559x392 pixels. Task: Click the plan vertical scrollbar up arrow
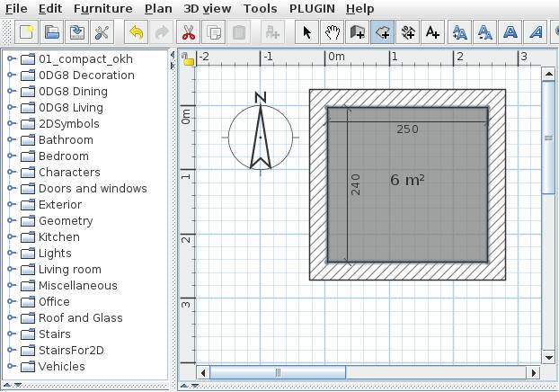tap(548, 74)
